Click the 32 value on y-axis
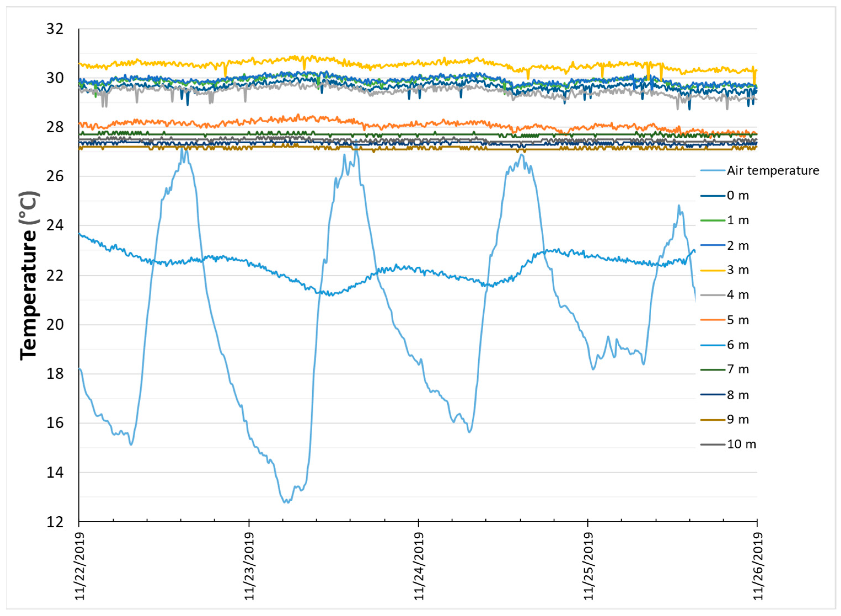The width and height of the screenshot is (841, 616). [x=55, y=29]
